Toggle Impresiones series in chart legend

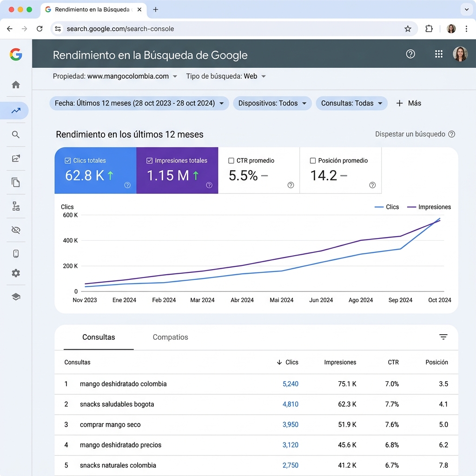(429, 207)
